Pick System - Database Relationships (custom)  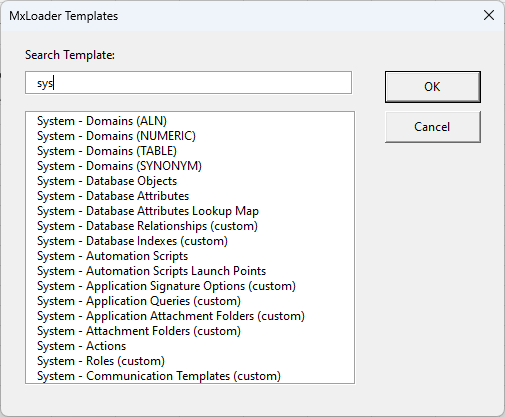pos(190,226)
